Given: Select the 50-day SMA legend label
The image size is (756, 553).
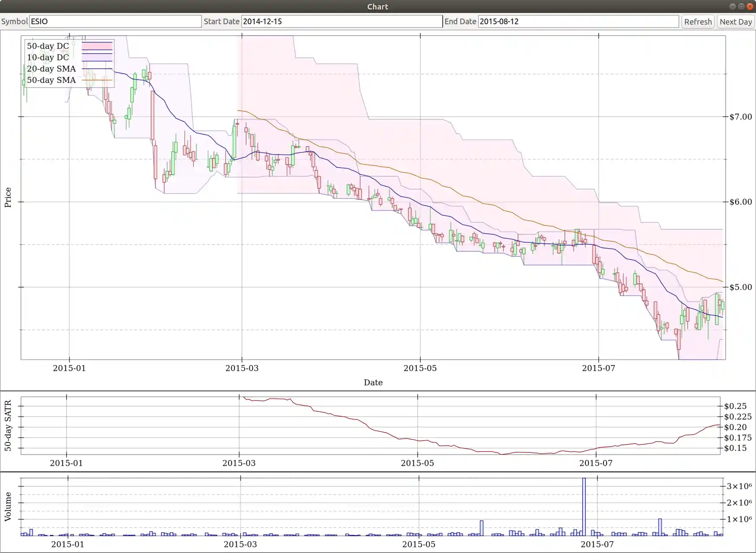Looking at the screenshot, I should click(51, 80).
